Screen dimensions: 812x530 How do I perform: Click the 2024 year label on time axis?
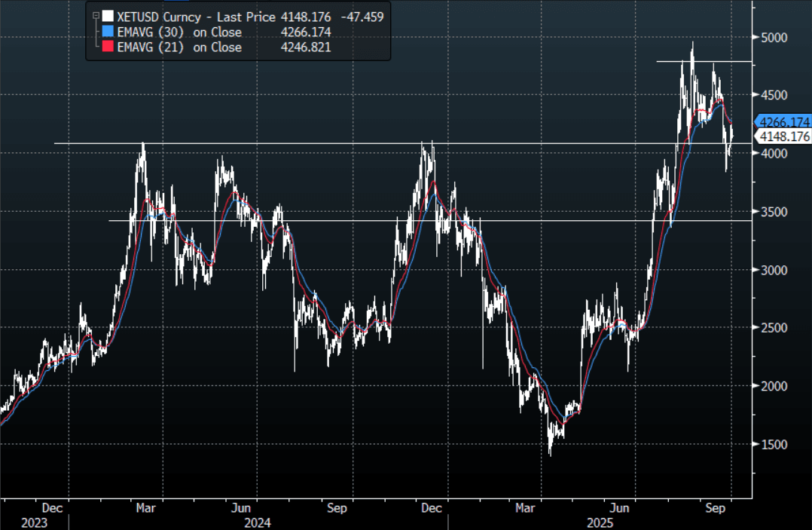[x=256, y=522]
